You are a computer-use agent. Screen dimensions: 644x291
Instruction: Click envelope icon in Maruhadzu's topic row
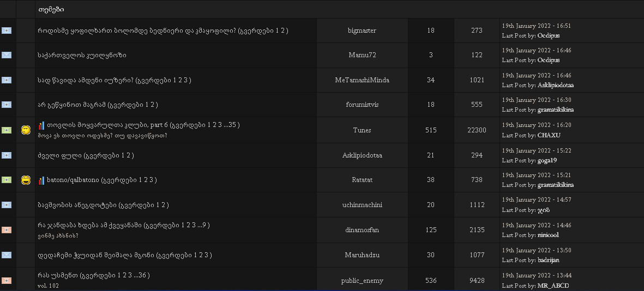point(7,255)
